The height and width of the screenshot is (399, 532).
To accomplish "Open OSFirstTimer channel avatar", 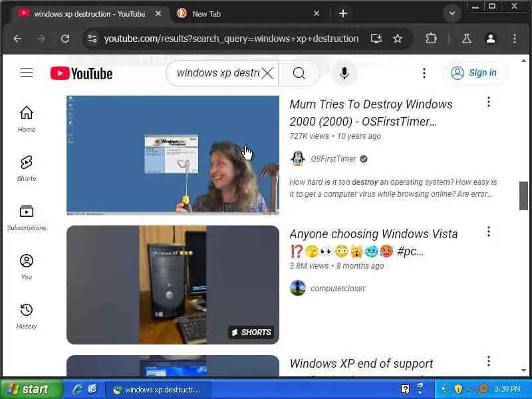I will [x=297, y=158].
